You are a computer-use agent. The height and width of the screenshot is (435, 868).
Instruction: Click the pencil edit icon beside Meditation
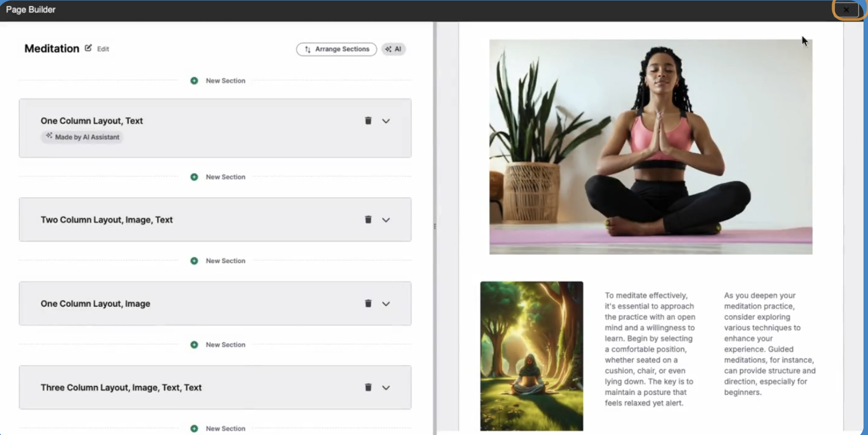(x=88, y=48)
